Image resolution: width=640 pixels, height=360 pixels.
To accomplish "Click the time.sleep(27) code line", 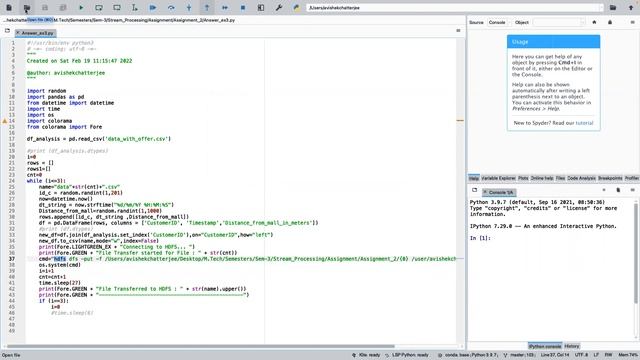I will (x=60, y=283).
